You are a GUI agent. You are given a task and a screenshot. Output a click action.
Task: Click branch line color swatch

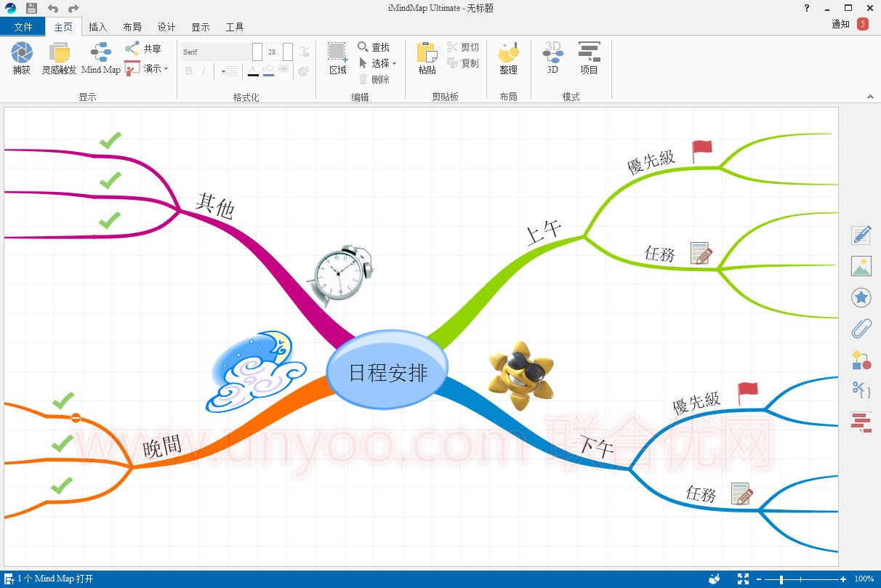coord(268,71)
